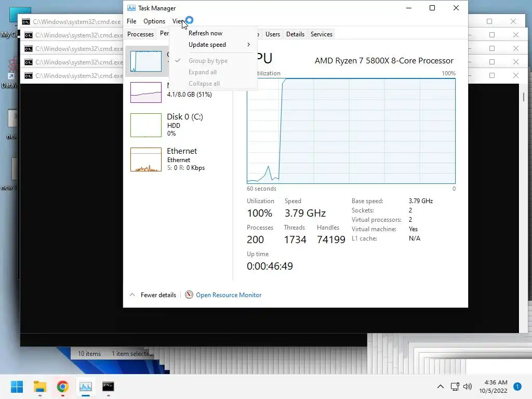Open the Options menu in Task Manager

click(x=154, y=21)
